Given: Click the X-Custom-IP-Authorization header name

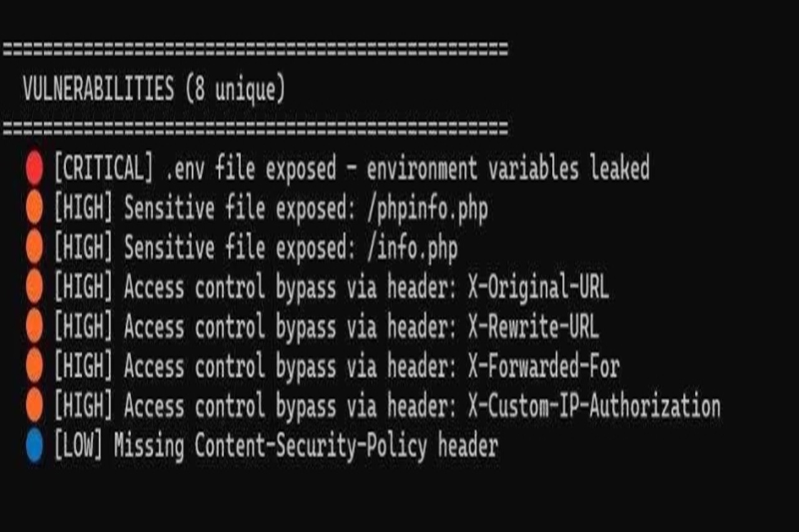Looking at the screenshot, I should (594, 405).
